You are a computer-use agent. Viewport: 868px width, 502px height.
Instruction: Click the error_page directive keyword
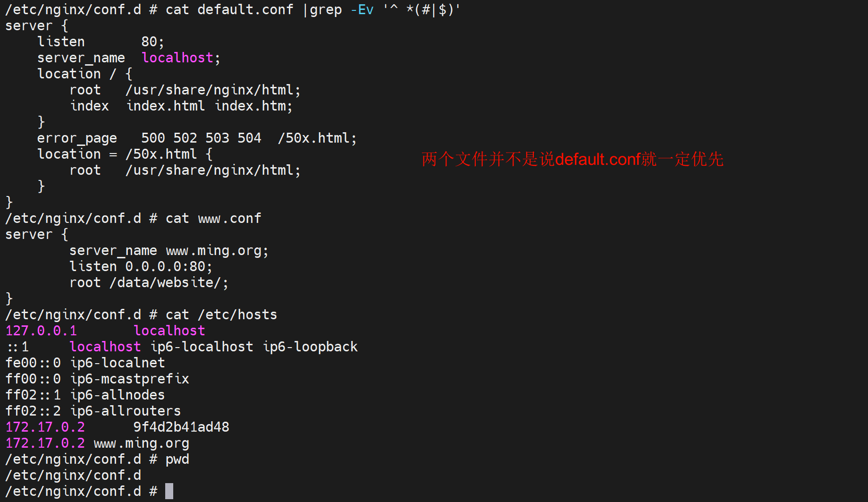pyautogui.click(x=77, y=138)
